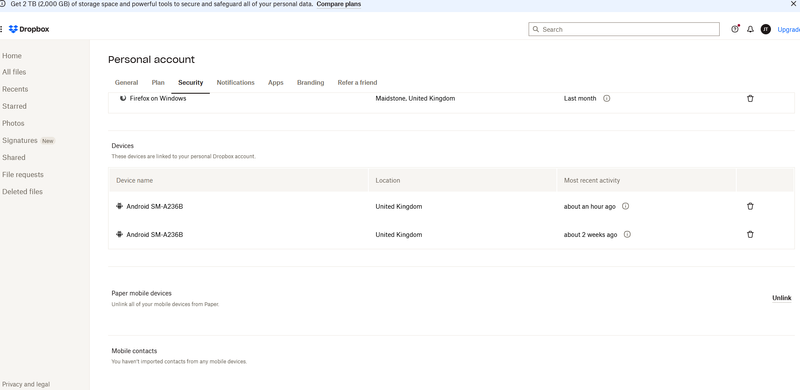The image size is (800, 390).
Task: Click the search magnifier icon
Action: point(536,30)
